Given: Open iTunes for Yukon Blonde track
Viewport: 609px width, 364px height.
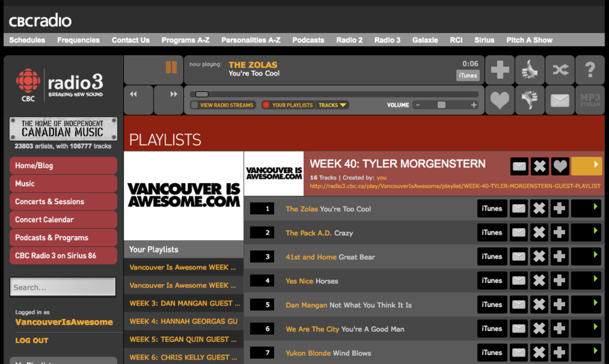Looking at the screenshot, I should (x=492, y=353).
